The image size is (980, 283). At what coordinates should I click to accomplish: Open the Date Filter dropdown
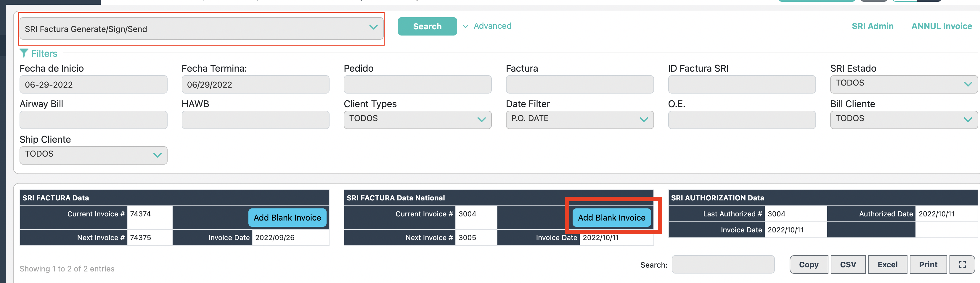coord(579,119)
